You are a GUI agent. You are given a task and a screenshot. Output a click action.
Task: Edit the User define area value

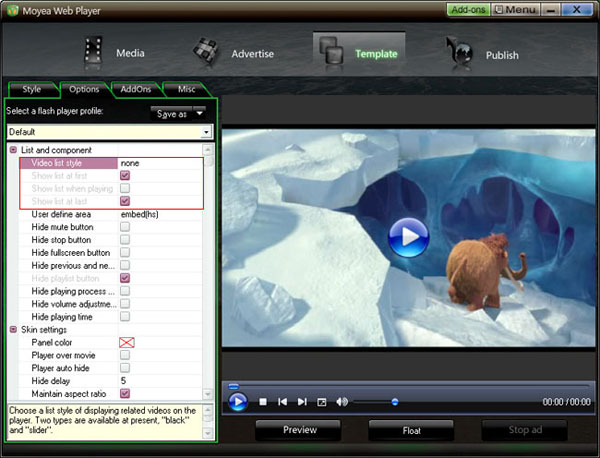[160, 214]
